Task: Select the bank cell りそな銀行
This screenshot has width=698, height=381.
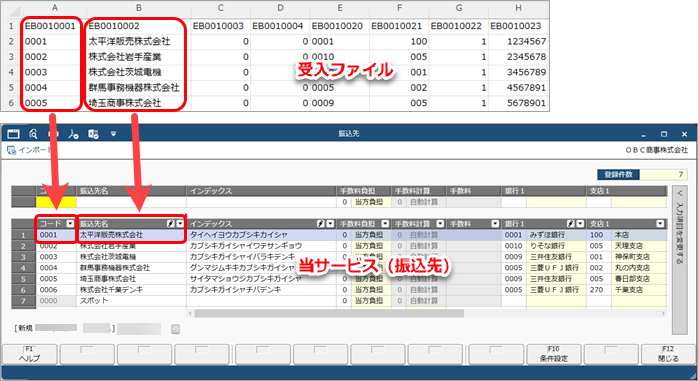Action: click(556, 246)
